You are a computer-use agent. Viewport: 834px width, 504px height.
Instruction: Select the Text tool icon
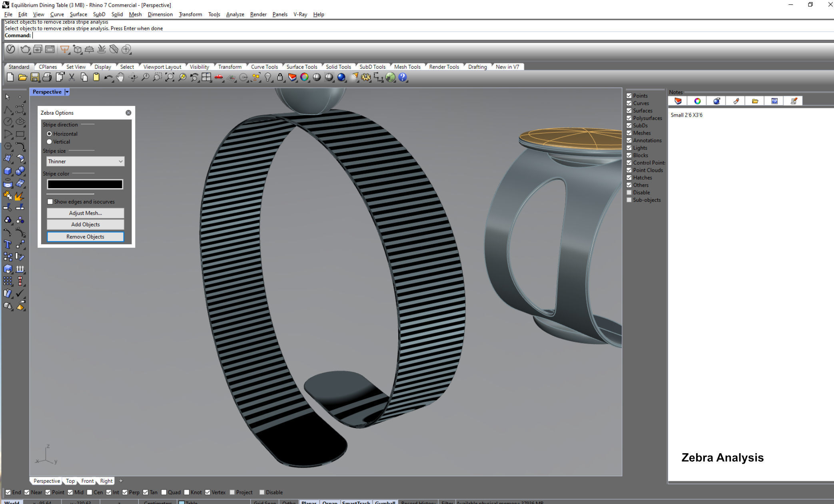tap(8, 245)
